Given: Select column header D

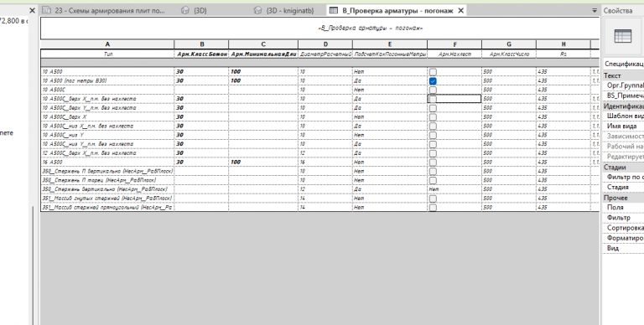Looking at the screenshot, I should point(325,44).
